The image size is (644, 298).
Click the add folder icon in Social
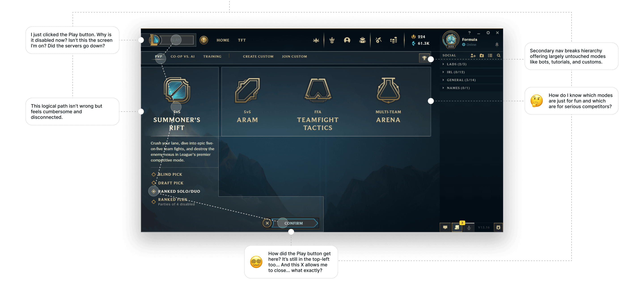pos(481,55)
